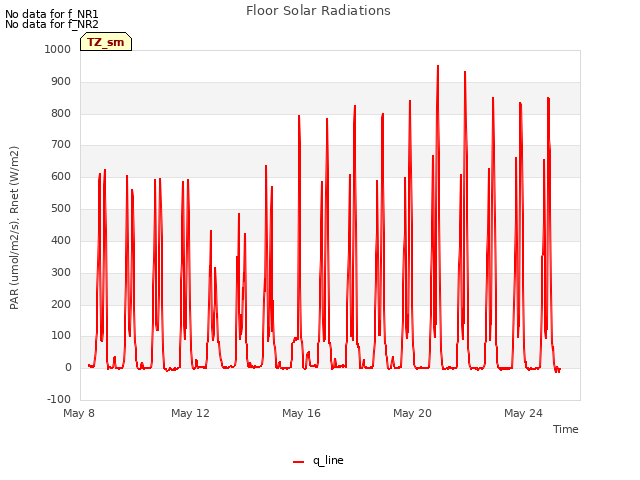Click the 1000 y-axis tick label
This screenshot has width=640, height=480.
pos(58,49)
